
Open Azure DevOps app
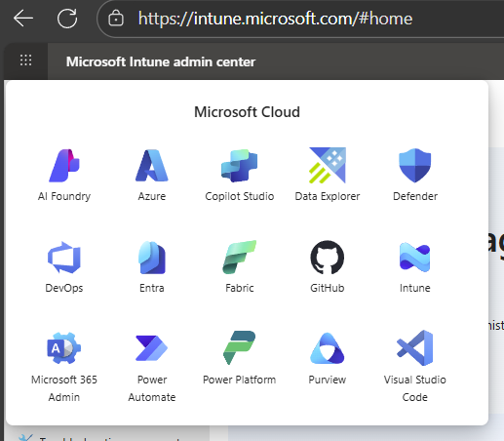click(64, 258)
